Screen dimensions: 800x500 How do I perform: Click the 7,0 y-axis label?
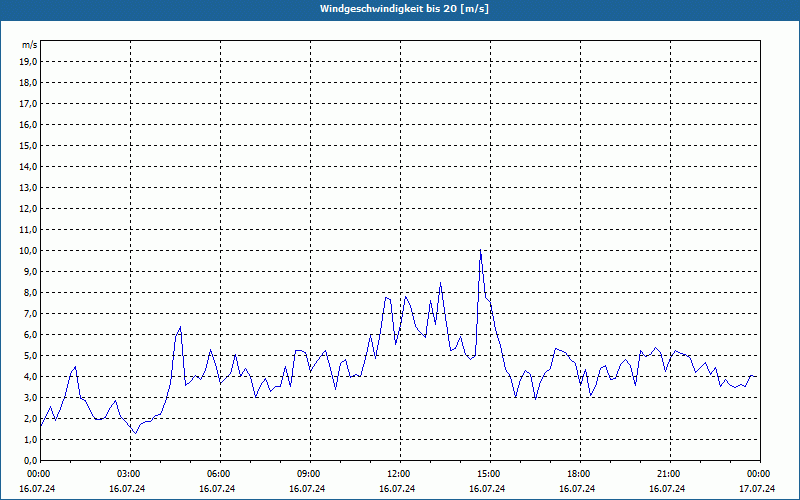tap(31, 314)
